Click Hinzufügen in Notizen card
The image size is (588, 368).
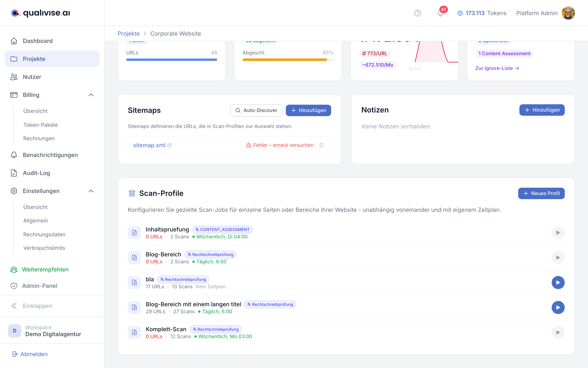pos(542,110)
